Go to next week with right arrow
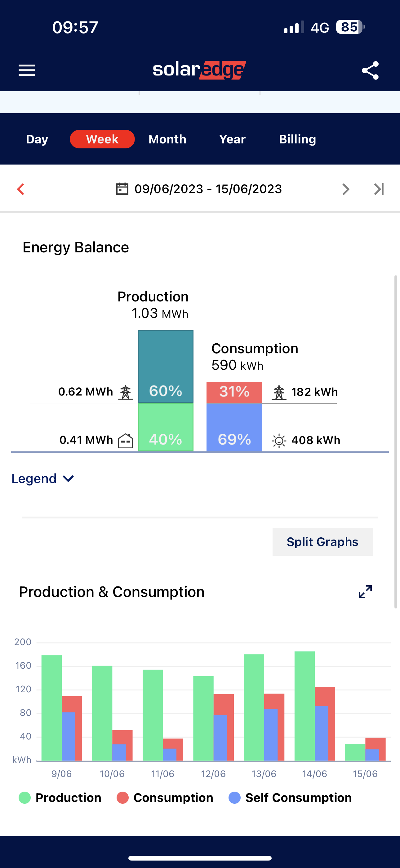The width and height of the screenshot is (400, 868). click(x=345, y=189)
